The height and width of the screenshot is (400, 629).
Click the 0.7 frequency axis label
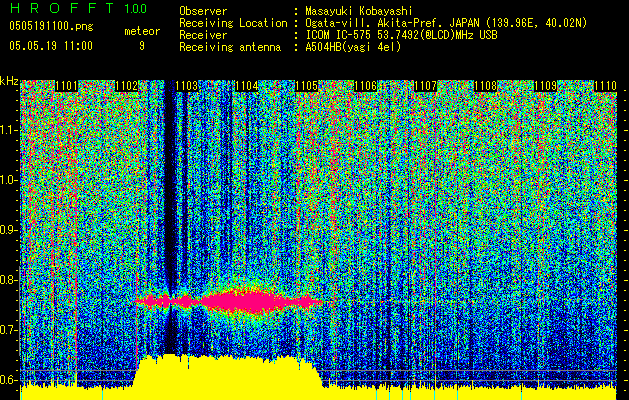pos(9,330)
